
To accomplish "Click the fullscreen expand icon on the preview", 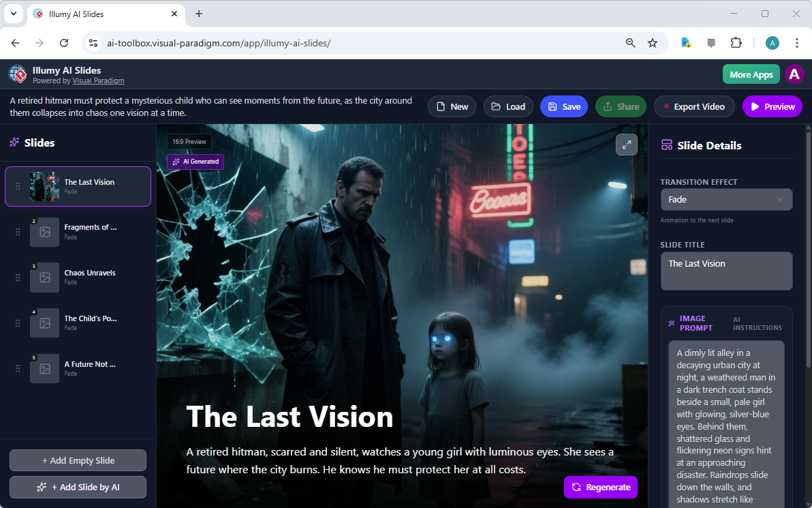I will click(x=626, y=145).
